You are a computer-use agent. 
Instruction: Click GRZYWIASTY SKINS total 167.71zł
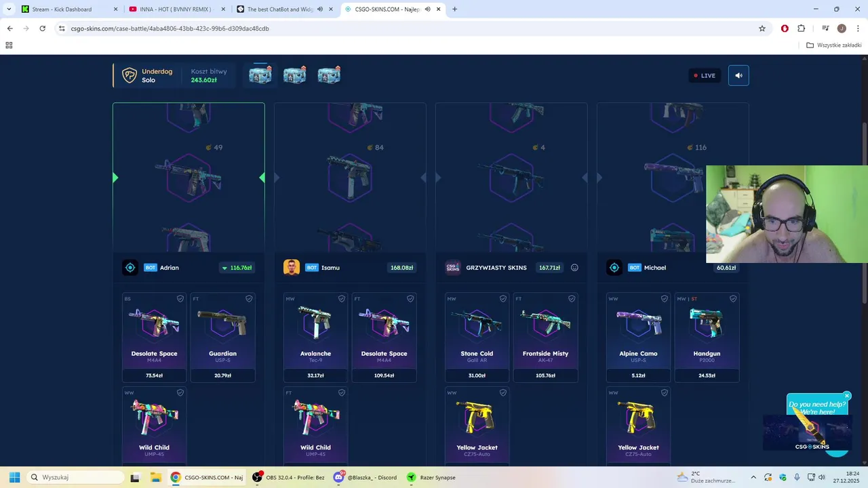point(549,268)
